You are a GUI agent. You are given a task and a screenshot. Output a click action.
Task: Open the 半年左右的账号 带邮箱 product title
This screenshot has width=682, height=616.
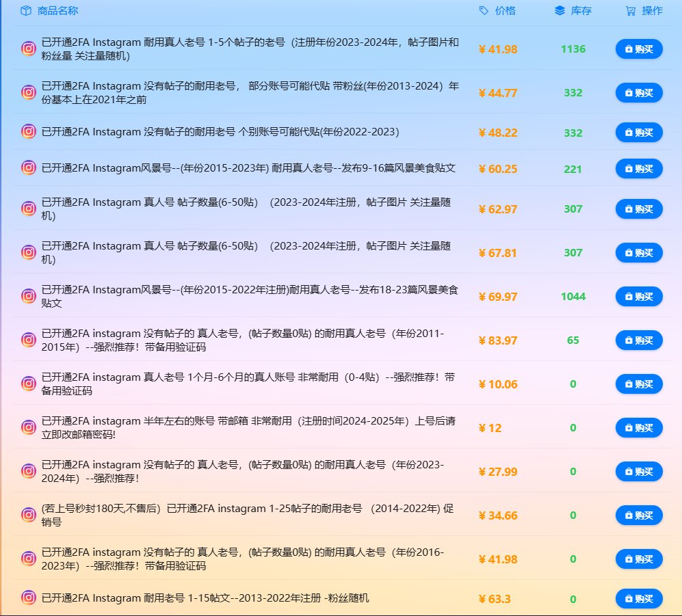click(248, 427)
